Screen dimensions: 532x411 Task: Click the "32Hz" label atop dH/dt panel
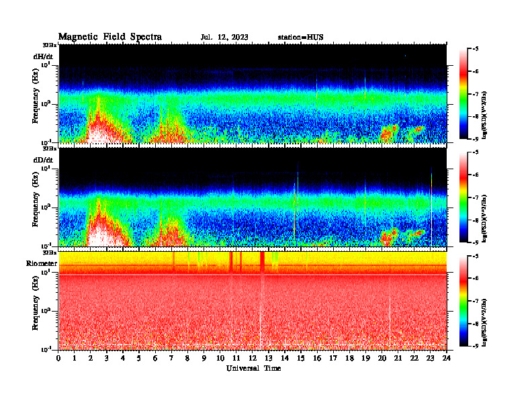click(x=50, y=45)
